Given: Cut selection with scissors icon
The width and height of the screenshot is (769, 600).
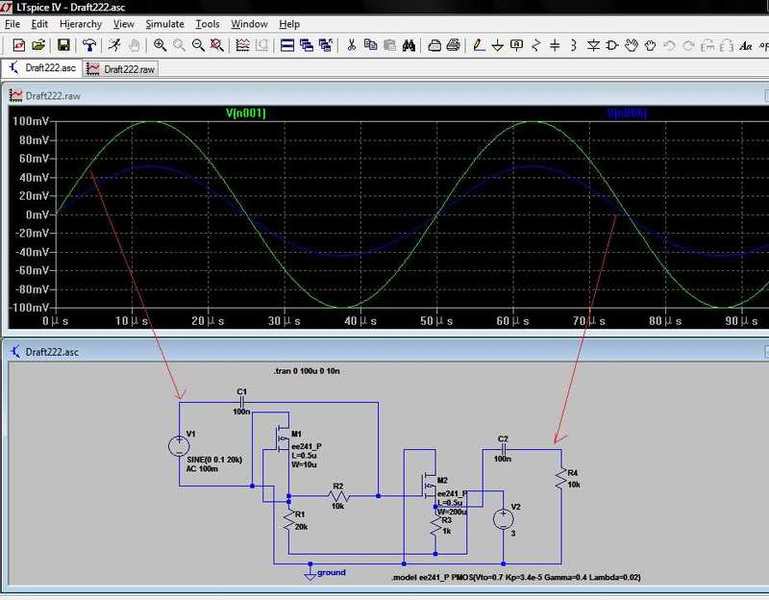Looking at the screenshot, I should [x=351, y=46].
